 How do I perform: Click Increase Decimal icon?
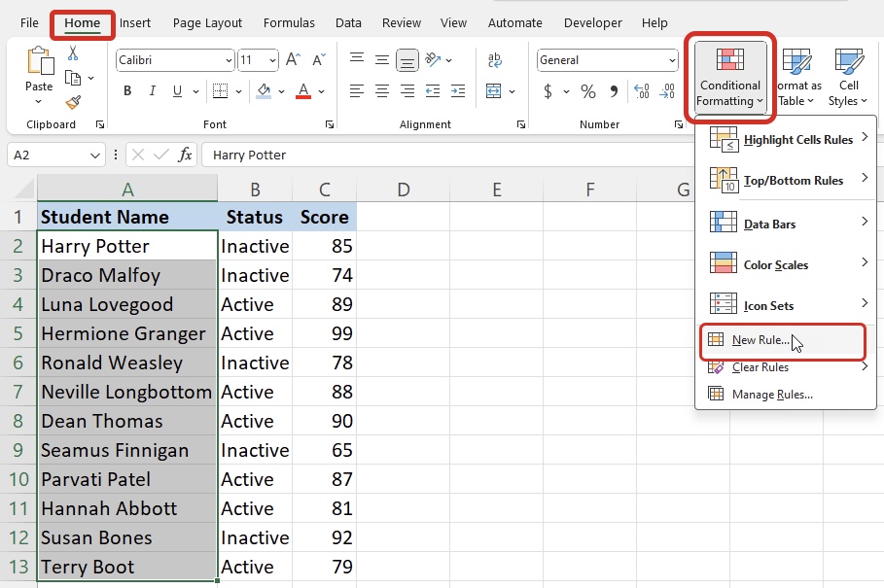coord(641,91)
